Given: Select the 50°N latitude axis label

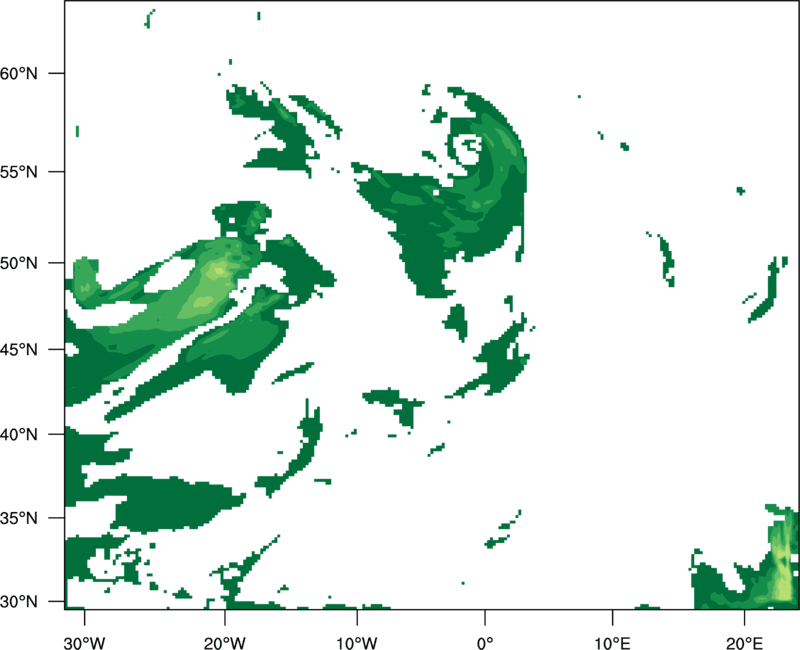Looking at the screenshot, I should pyautogui.click(x=19, y=263).
